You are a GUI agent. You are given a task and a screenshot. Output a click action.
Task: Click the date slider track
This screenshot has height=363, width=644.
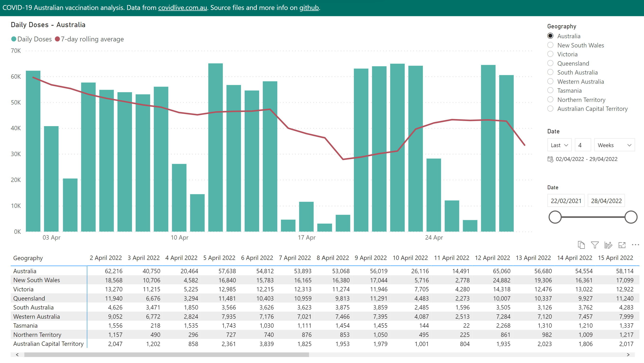(593, 217)
